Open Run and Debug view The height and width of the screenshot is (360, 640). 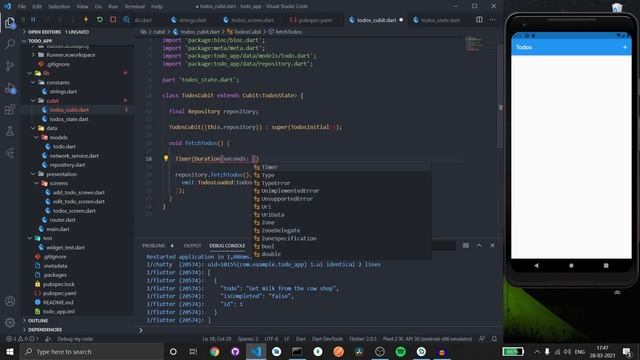[10, 88]
